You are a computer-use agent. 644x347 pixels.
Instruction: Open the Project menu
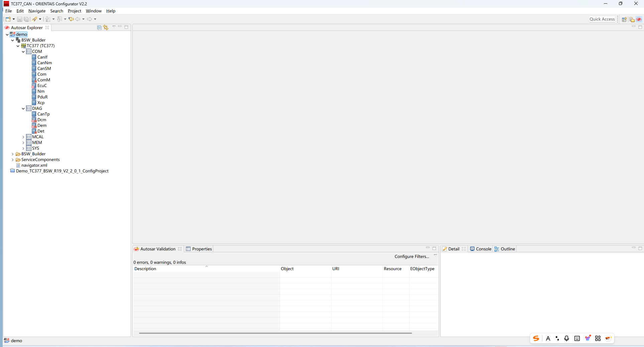point(74,11)
